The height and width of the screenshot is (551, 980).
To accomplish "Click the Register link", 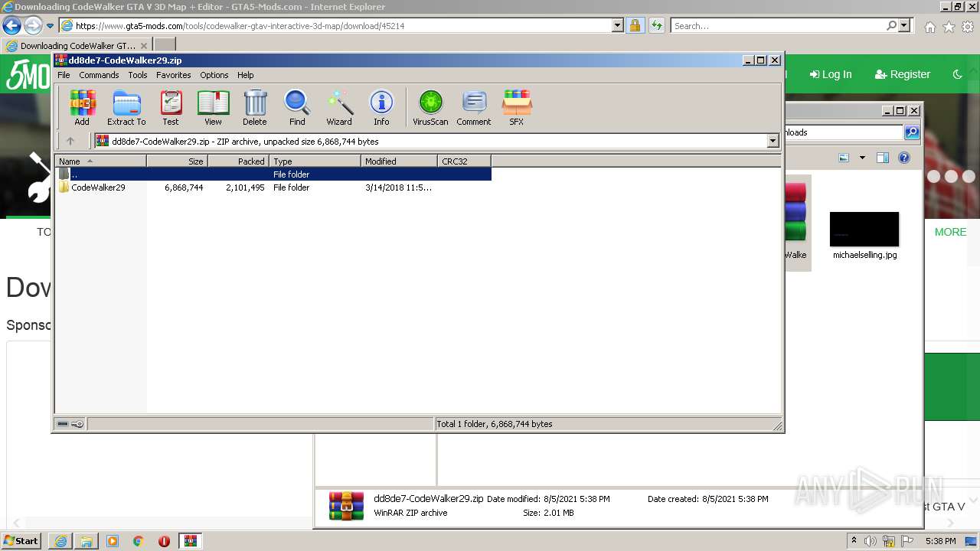I will [902, 74].
